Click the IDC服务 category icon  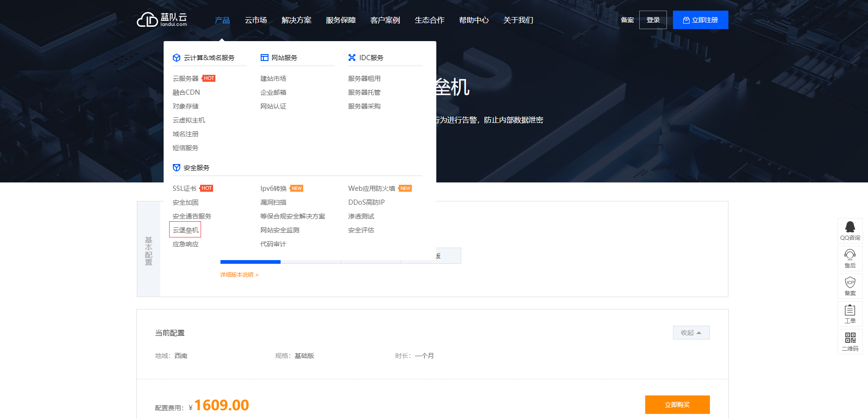[352, 57]
